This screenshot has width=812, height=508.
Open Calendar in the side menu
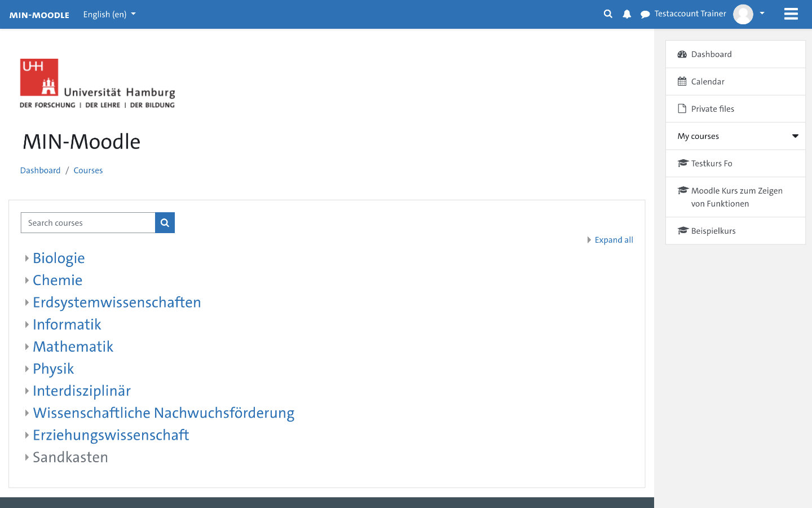[x=735, y=81]
